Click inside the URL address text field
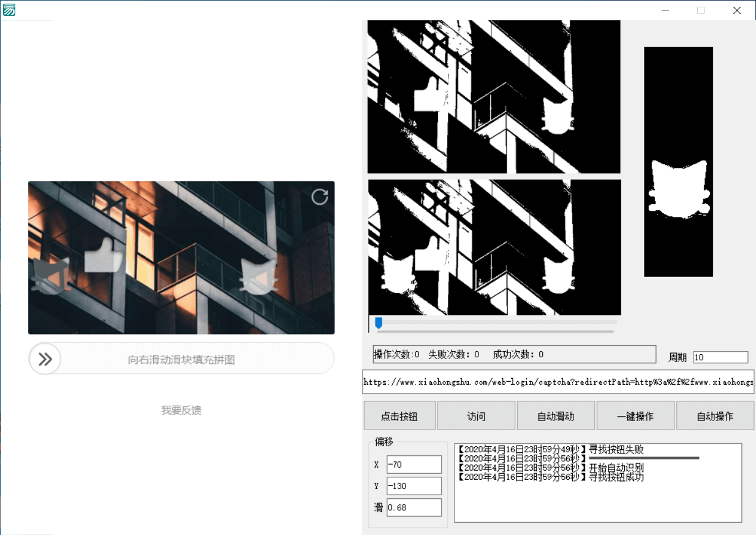This screenshot has height=535, width=756. point(559,381)
